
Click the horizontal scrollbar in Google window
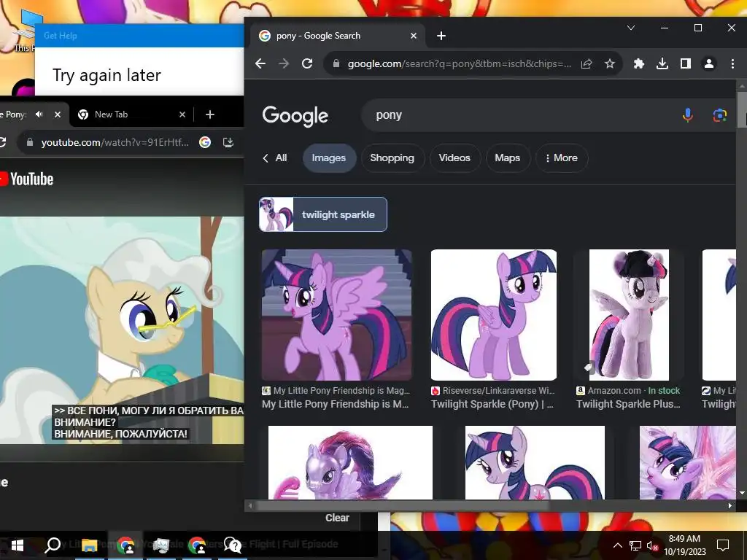(x=403, y=506)
